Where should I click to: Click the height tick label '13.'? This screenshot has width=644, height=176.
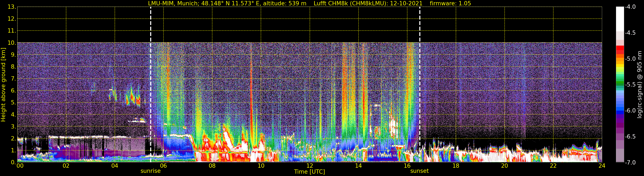(12, 7)
